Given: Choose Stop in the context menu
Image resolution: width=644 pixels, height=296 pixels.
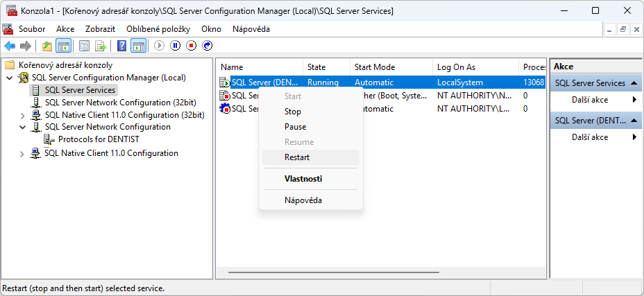Looking at the screenshot, I should (311, 112).
